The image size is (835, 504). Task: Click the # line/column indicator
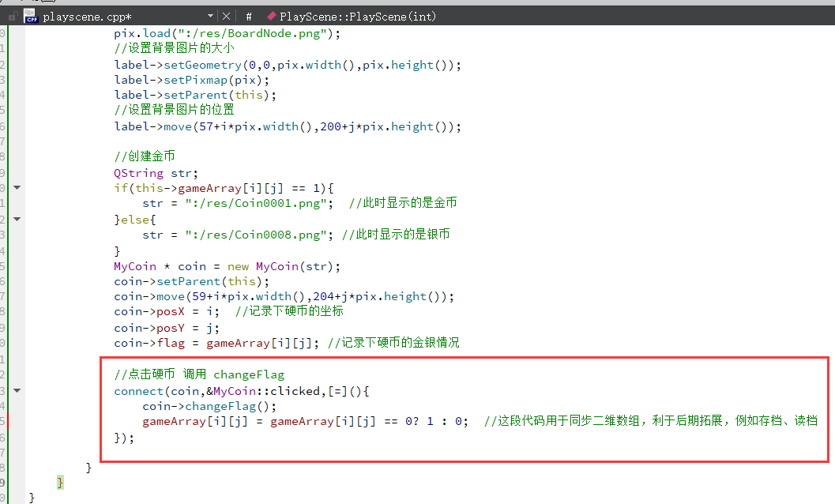click(x=249, y=17)
